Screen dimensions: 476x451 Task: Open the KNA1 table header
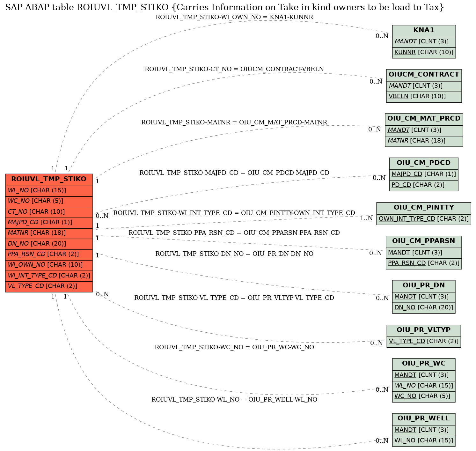[424, 30]
